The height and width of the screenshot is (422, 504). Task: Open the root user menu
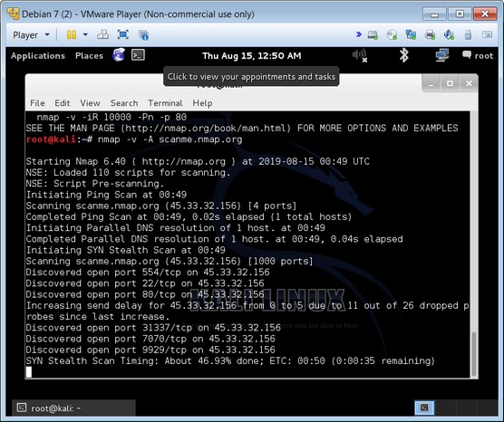(x=478, y=55)
